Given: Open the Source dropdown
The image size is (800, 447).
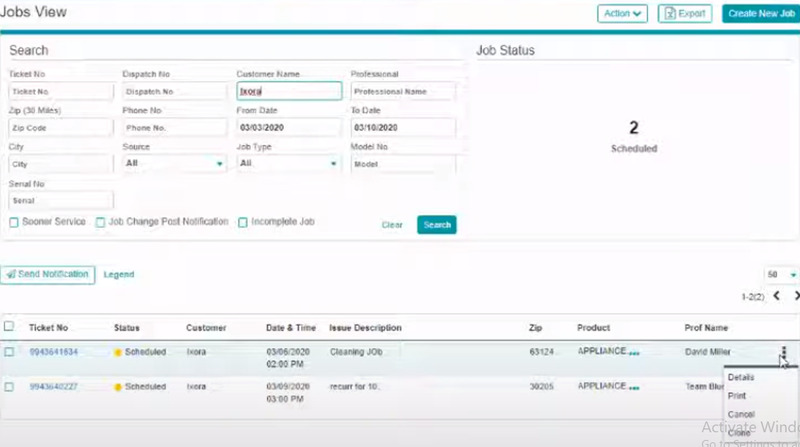Looking at the screenshot, I should pos(174,163).
